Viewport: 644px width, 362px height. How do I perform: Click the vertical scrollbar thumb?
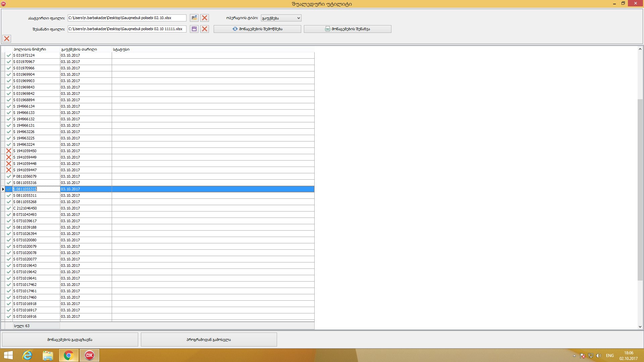pos(640,189)
